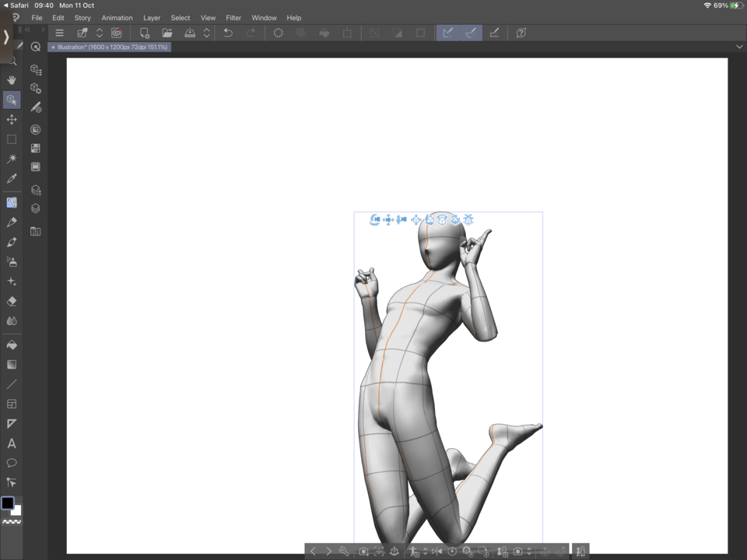This screenshot has width=747, height=560.
Task: Open the Filter menu
Action: (x=233, y=18)
